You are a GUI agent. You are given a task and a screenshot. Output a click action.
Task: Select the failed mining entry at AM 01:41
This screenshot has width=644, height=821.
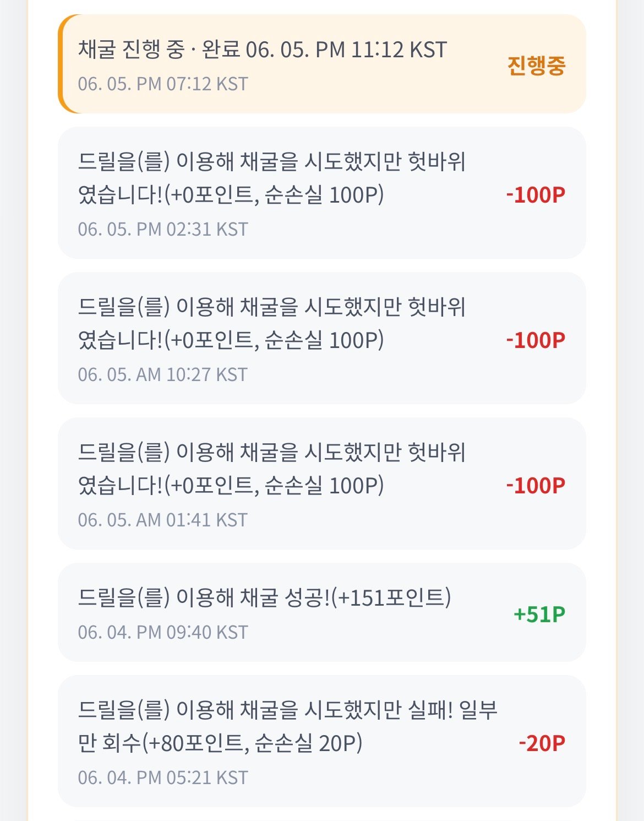322,483
